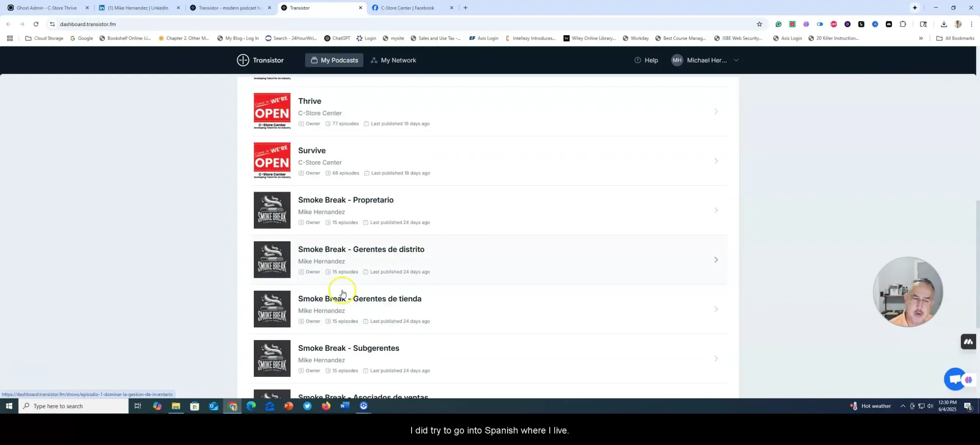The height and width of the screenshot is (445, 980).
Task: Open the Workday bookmark
Action: tap(636, 38)
